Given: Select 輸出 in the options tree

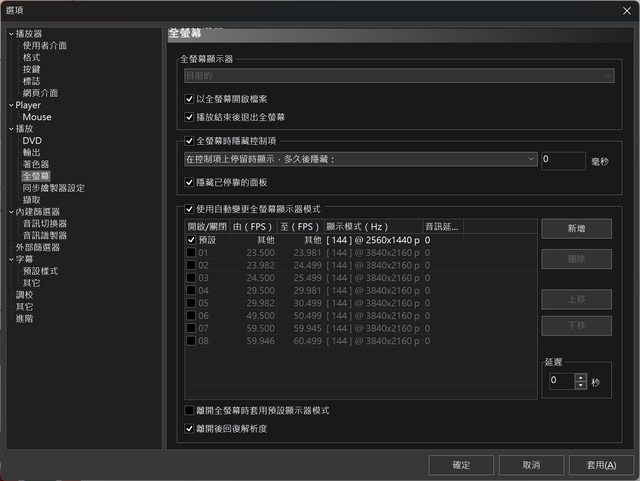Looking at the screenshot, I should [x=32, y=152].
